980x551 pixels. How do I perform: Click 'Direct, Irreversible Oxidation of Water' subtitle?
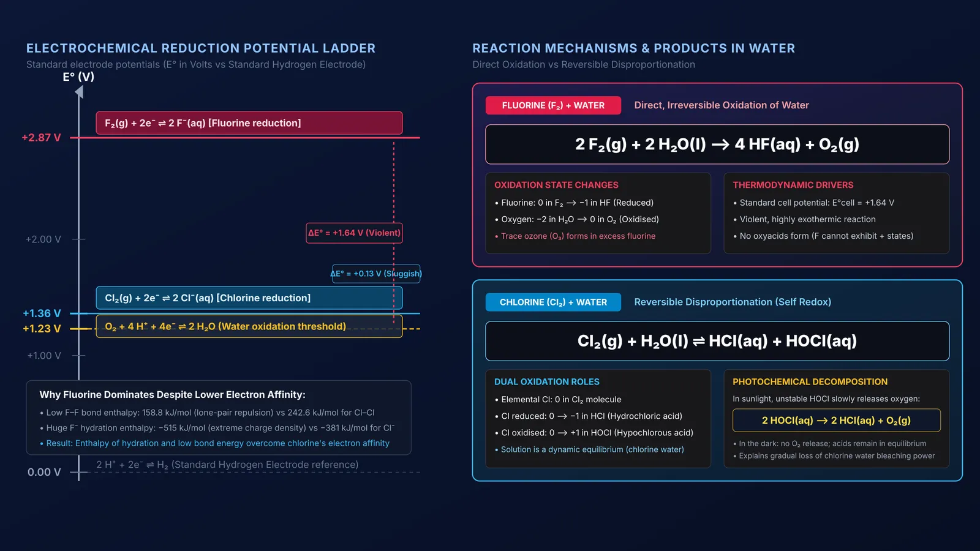[722, 105]
